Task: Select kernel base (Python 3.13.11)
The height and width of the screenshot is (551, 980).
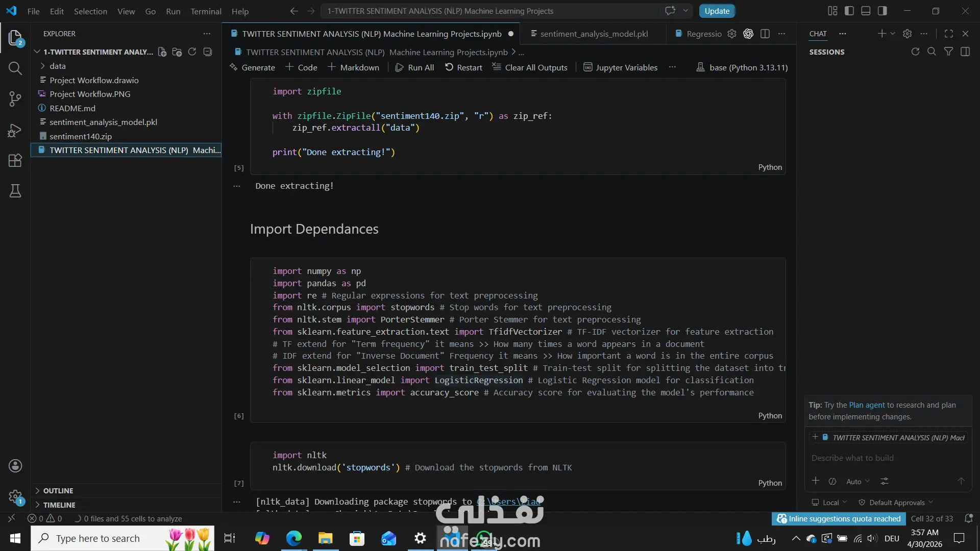Action: 742,67
